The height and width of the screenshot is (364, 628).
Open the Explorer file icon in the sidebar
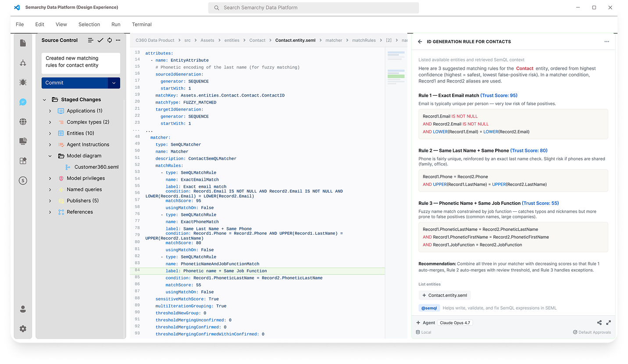coord(23,43)
